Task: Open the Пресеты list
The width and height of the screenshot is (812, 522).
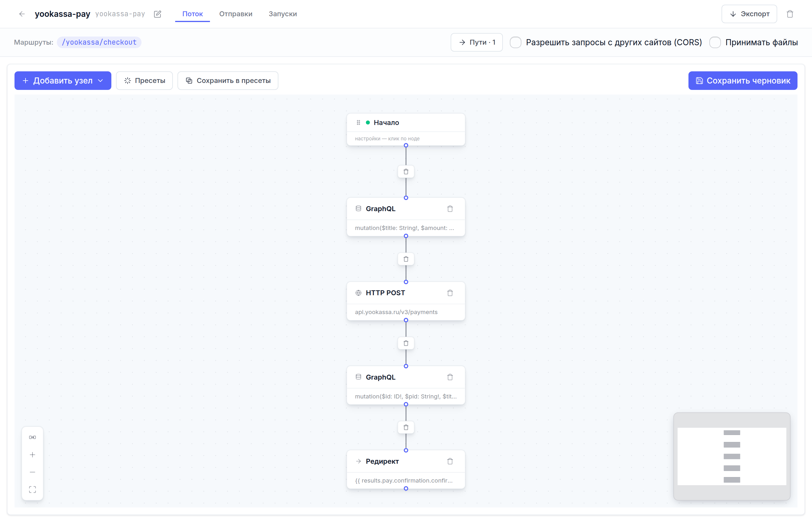Action: click(x=144, y=81)
